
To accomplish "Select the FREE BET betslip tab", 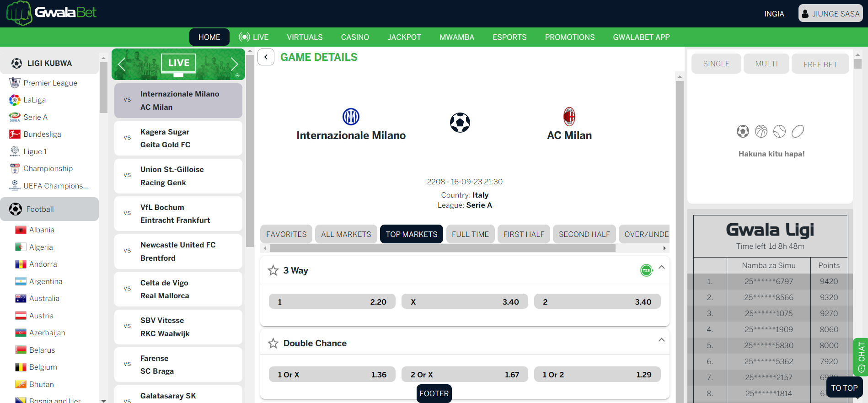I will (x=820, y=64).
